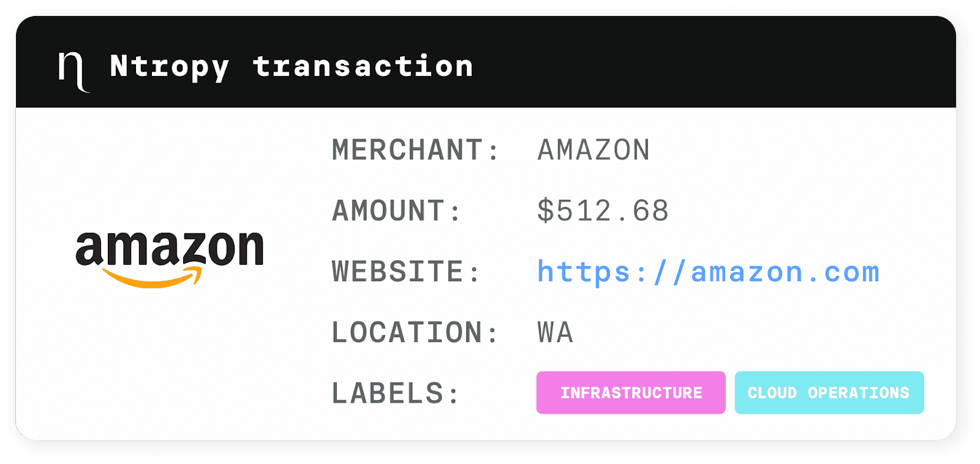This screenshot has width=980, height=464.
Task: Select the CLOUD OPERATIONS label tag
Action: pyautogui.click(x=829, y=392)
